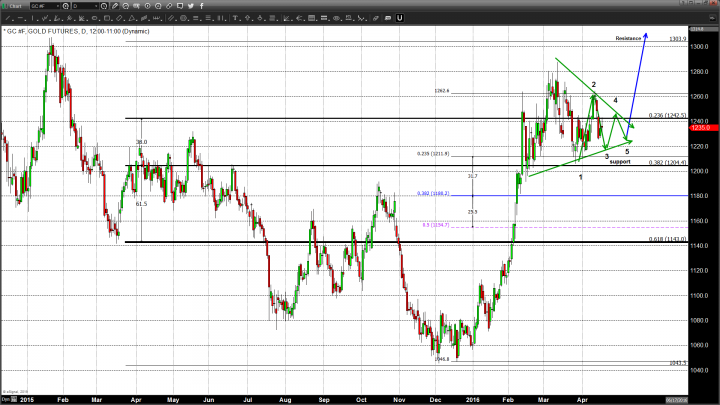This screenshot has height=405, width=720.
Task: Click the Chart window title label
Action: [x=15, y=6]
